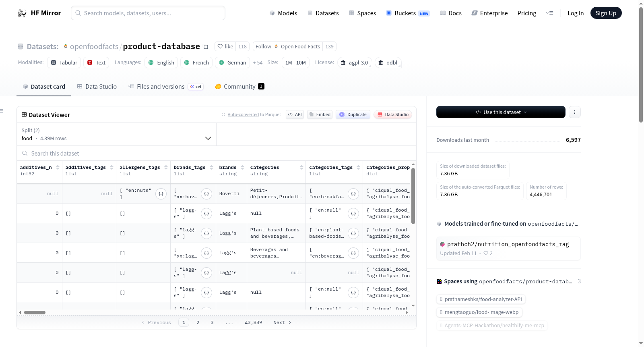Open Models in the top navigation
Image resolution: width=644 pixels, height=347 pixels.
(283, 13)
